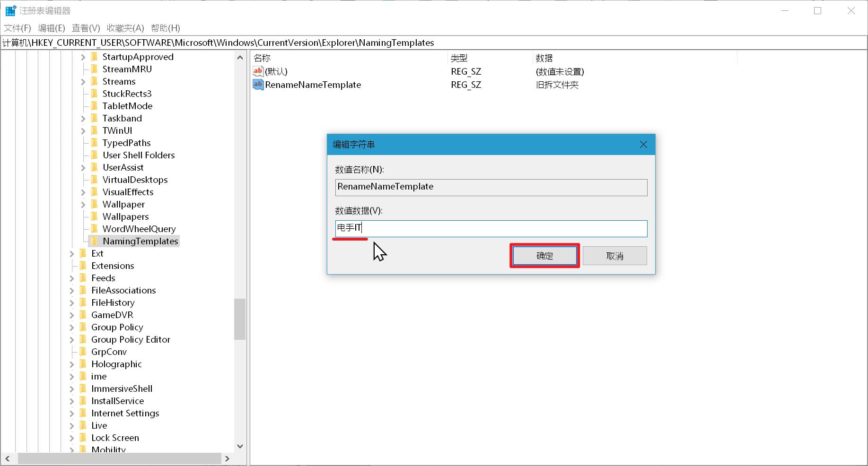This screenshot has width=868, height=466.
Task: Click the tree pane vertical scrollbar thumb
Action: click(240, 319)
